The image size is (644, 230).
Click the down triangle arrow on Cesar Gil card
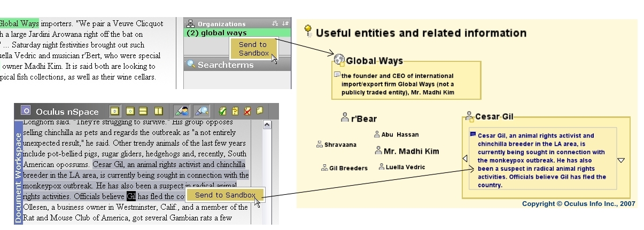click(x=621, y=160)
